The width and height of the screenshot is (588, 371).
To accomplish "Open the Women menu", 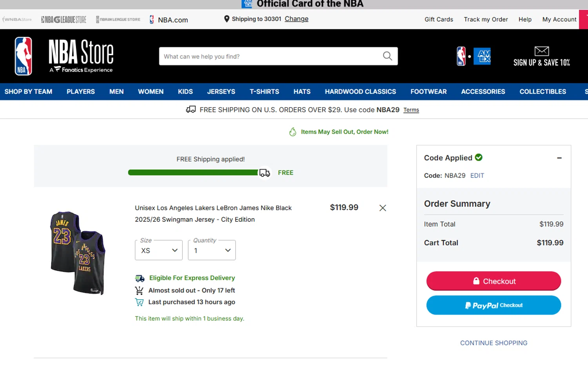I will click(151, 91).
